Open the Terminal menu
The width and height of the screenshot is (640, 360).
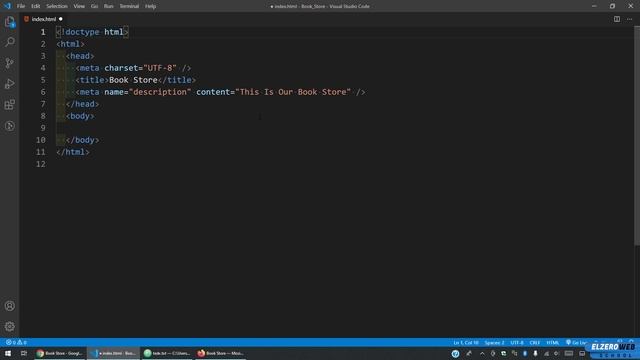pos(129,6)
